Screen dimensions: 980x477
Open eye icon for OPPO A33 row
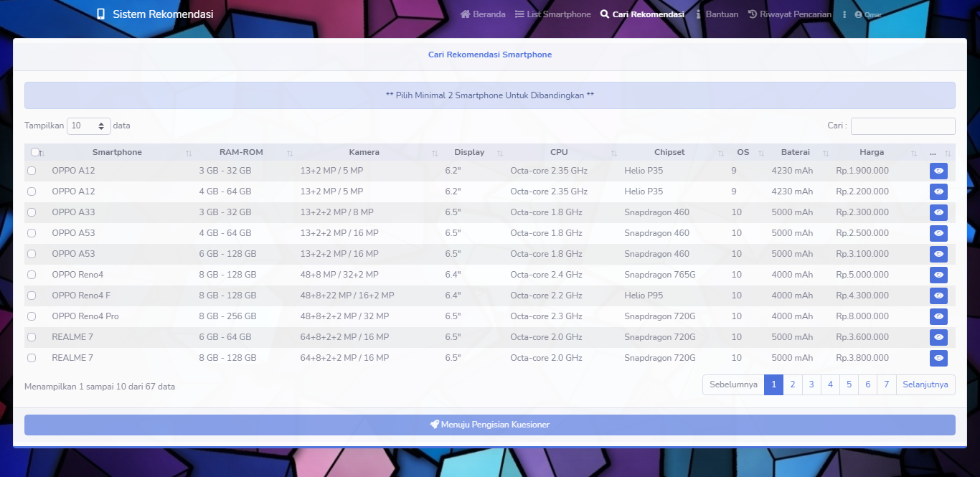(x=938, y=212)
